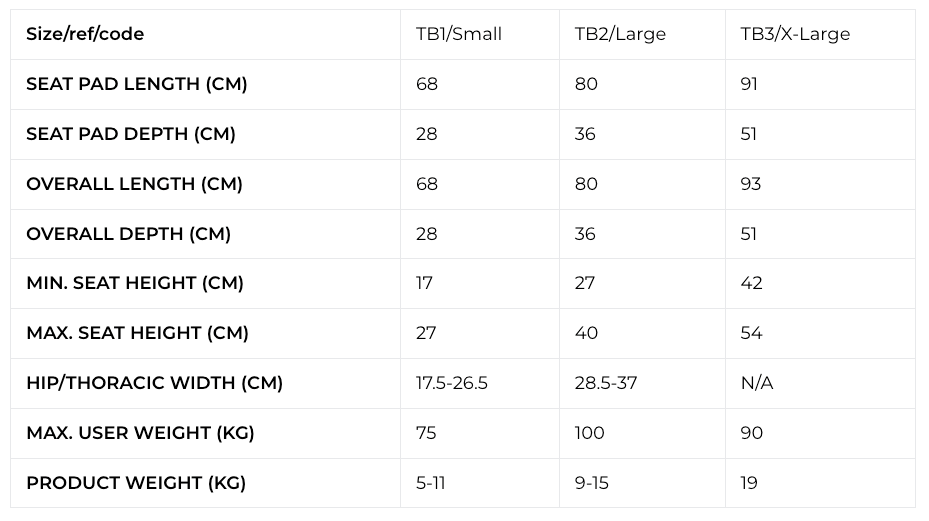
Task: Click the 100 kg max user weight cell
Action: point(590,433)
